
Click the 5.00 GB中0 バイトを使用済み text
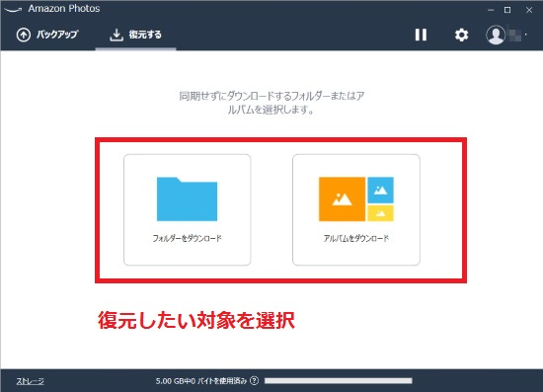[x=200, y=381]
